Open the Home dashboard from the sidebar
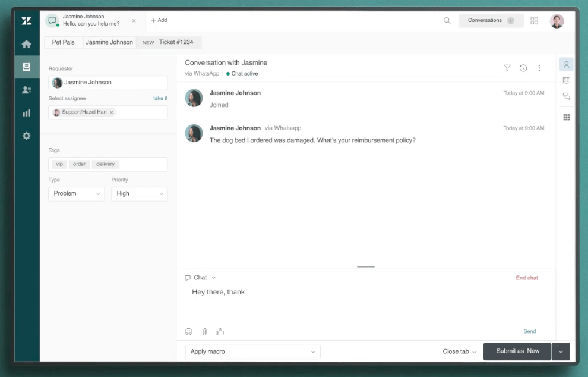This screenshot has width=588, height=377. click(x=26, y=43)
